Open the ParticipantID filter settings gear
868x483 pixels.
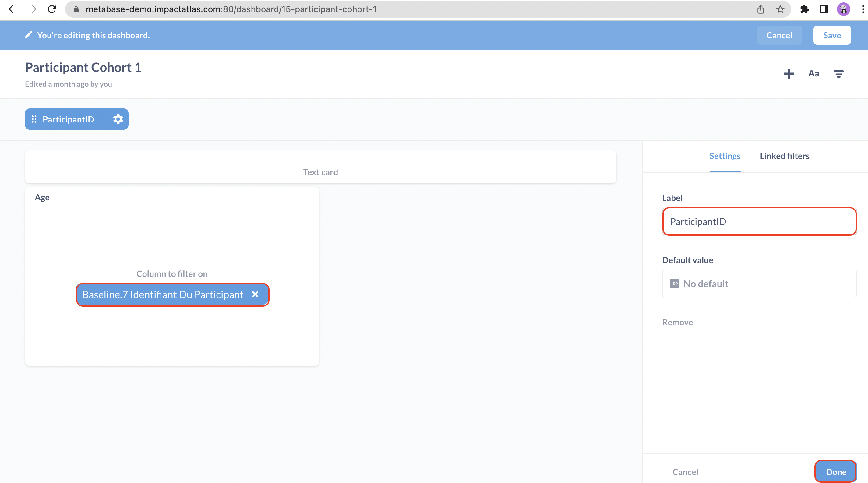point(118,119)
